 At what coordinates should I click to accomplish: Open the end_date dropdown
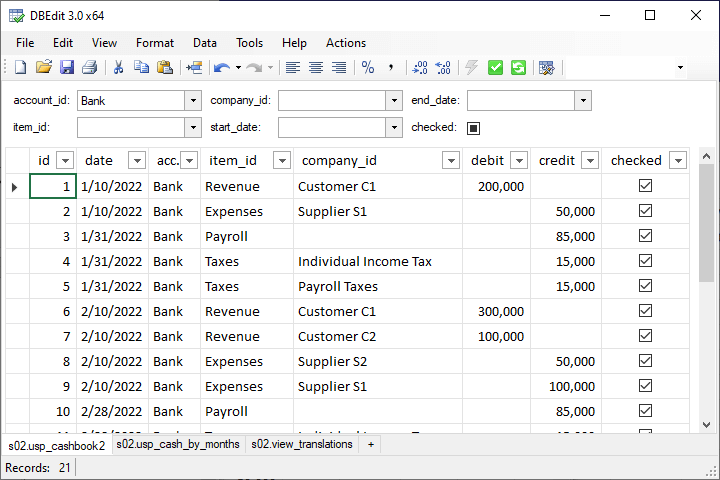(583, 101)
